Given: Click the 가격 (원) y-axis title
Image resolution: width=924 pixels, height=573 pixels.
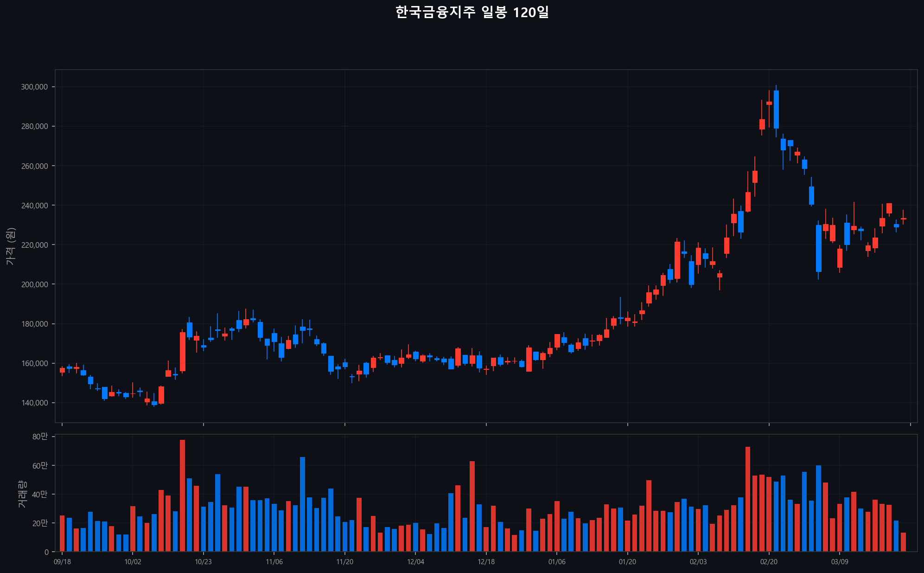Looking at the screenshot, I should pyautogui.click(x=11, y=246).
